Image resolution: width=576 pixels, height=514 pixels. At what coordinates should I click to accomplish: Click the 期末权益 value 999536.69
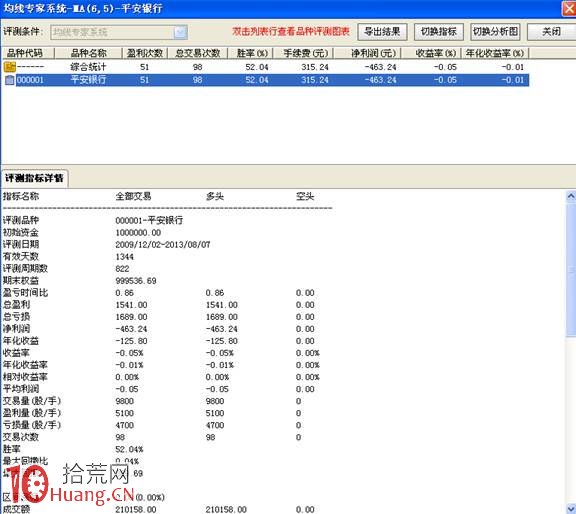[x=136, y=281]
